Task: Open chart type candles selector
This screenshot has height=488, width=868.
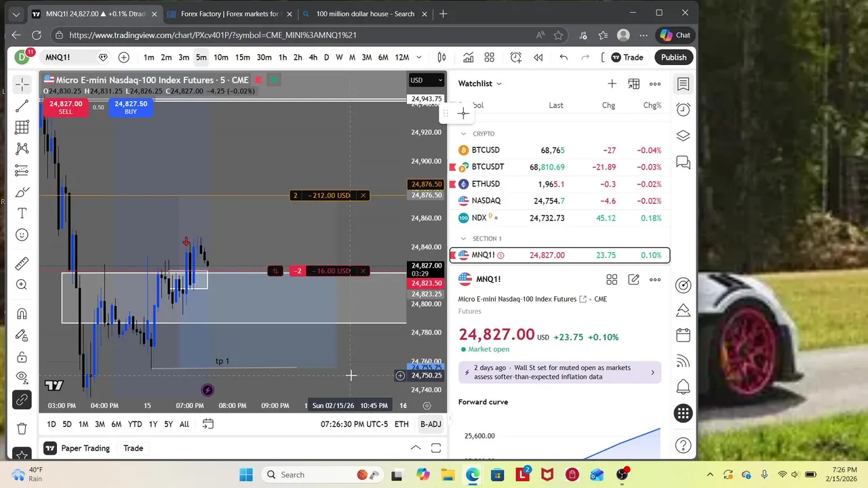Action: point(441,58)
